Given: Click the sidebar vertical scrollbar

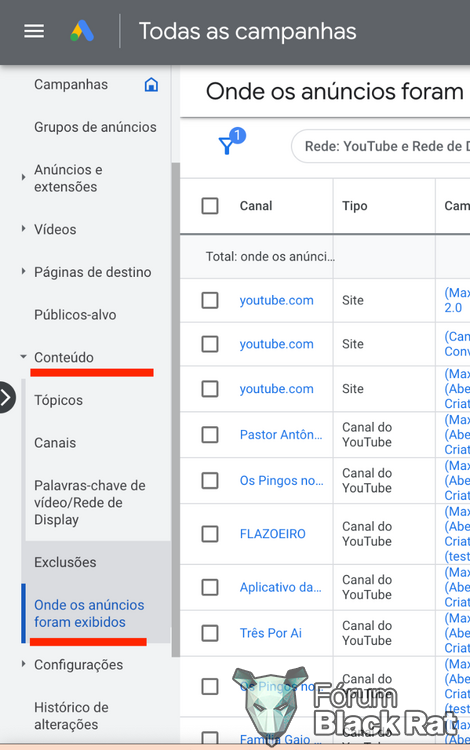Looking at the screenshot, I should coord(175,409).
